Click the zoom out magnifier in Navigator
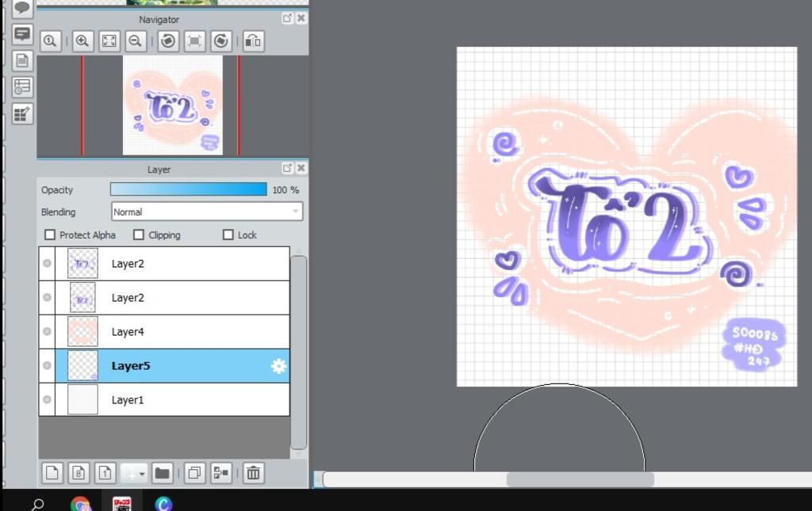 [136, 41]
